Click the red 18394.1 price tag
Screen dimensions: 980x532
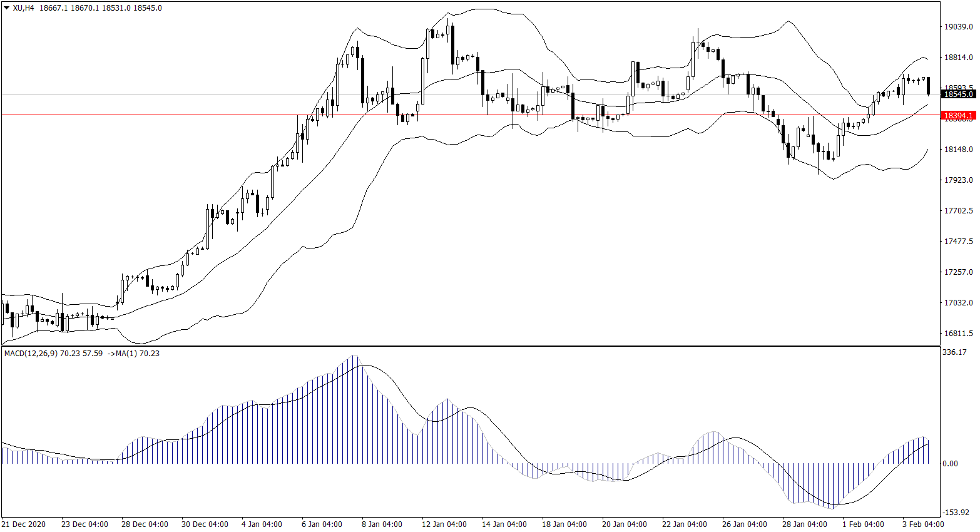coord(958,116)
